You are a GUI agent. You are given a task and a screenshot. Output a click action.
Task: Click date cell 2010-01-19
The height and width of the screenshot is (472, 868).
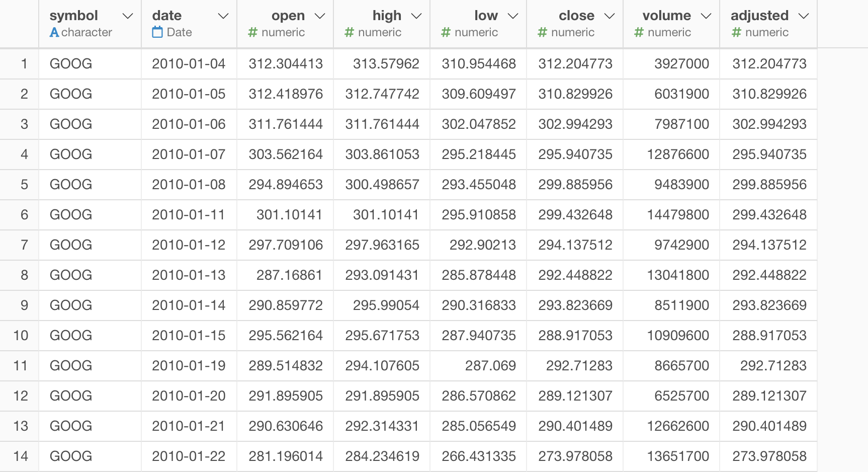point(189,366)
